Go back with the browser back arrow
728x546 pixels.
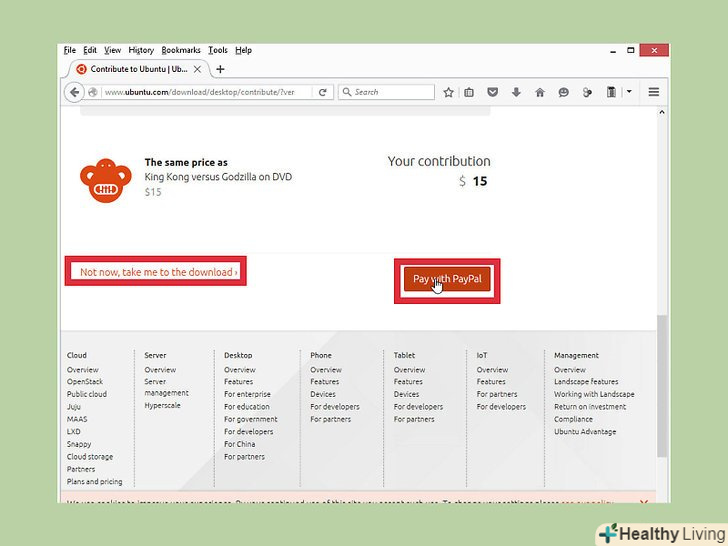(74, 92)
